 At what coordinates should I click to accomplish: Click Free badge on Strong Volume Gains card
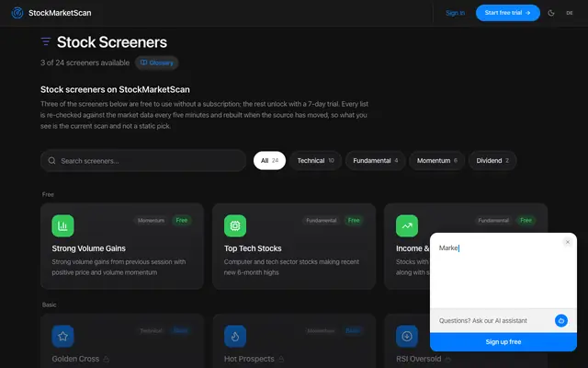182,221
